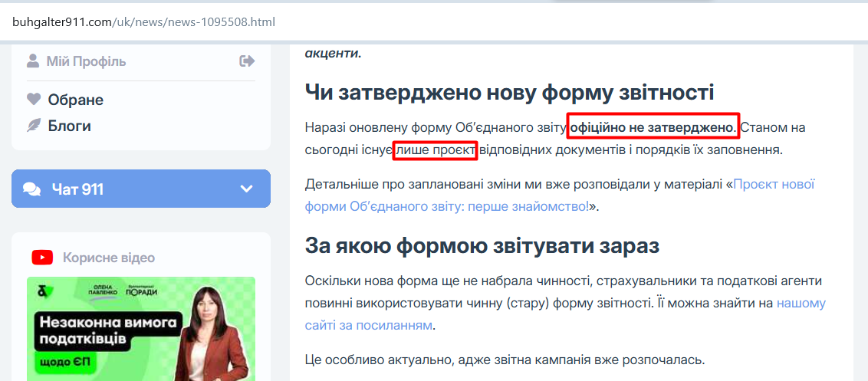This screenshot has width=868, height=381.
Task: Click paragraph starting Оскільки нова форма
Action: pyautogui.click(x=565, y=304)
